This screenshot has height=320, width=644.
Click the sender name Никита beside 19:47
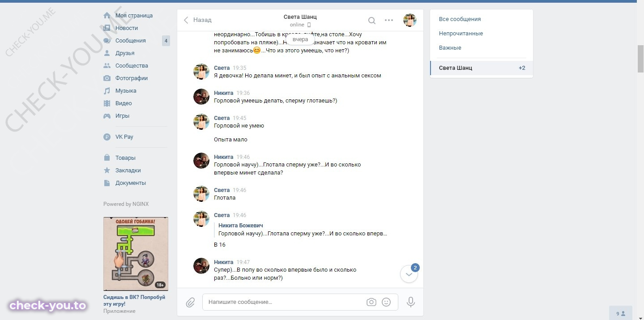tap(224, 262)
